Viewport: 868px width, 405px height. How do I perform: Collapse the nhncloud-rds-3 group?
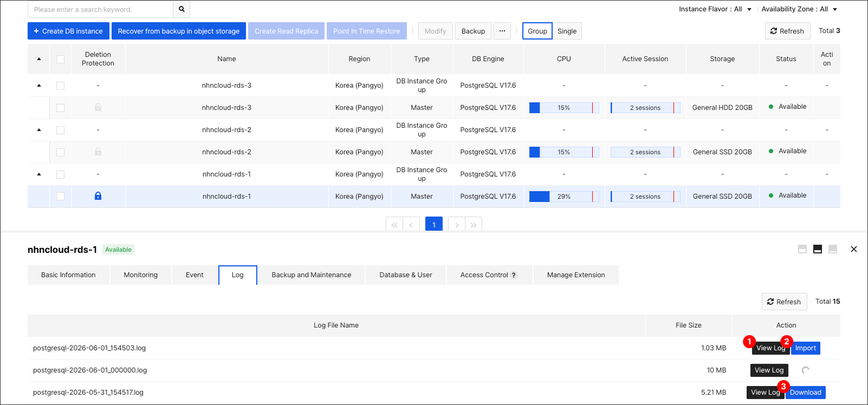[x=39, y=85]
